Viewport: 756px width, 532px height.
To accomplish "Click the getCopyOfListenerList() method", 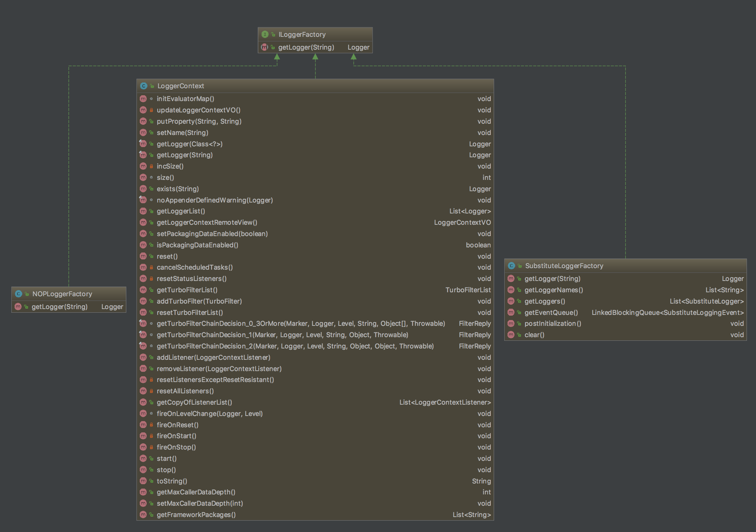I will click(x=194, y=402).
